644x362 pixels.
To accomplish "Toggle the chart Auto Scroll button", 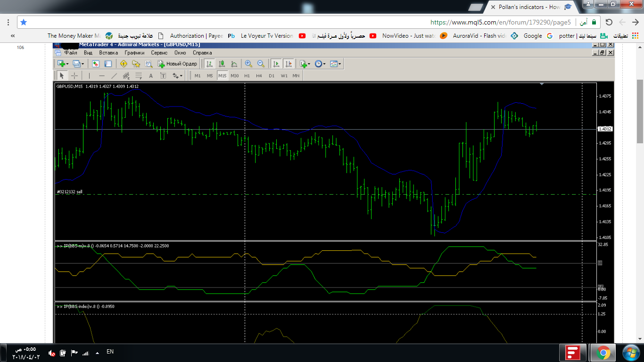I will coord(276,64).
